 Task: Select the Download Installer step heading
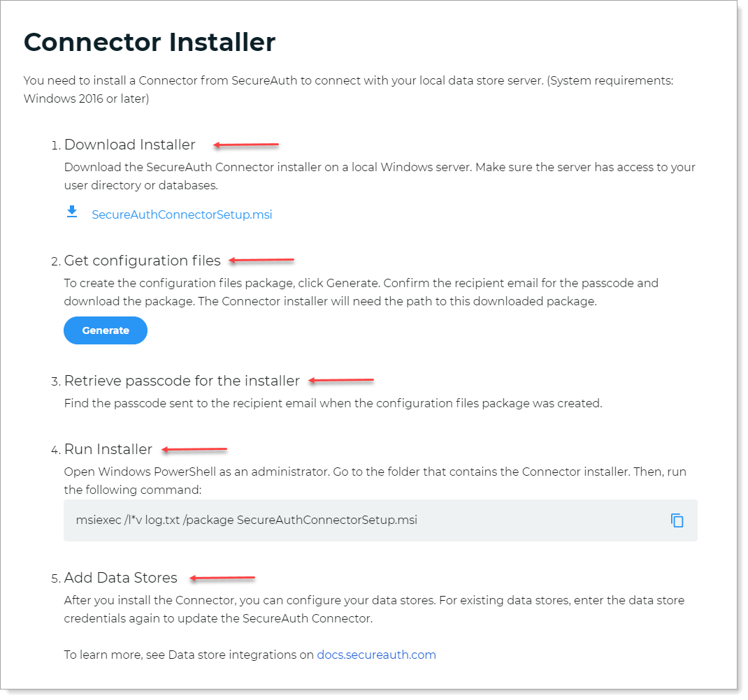pyautogui.click(x=129, y=145)
